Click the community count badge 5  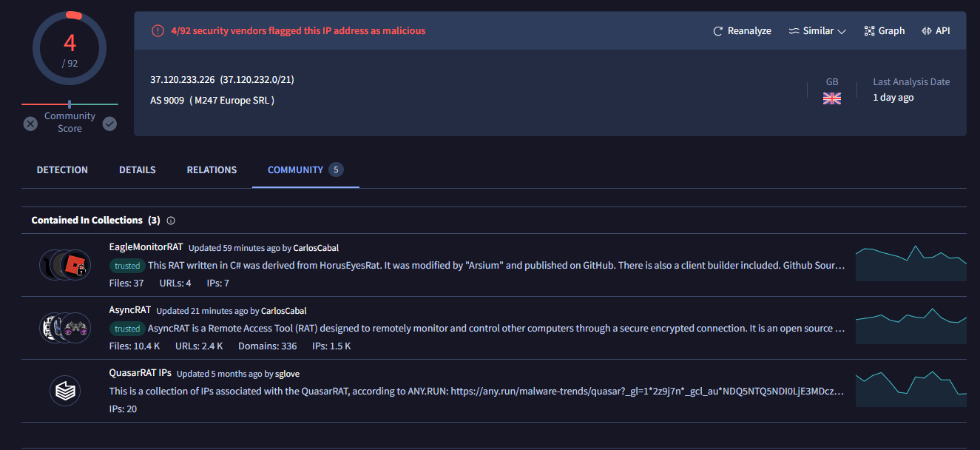tap(336, 170)
